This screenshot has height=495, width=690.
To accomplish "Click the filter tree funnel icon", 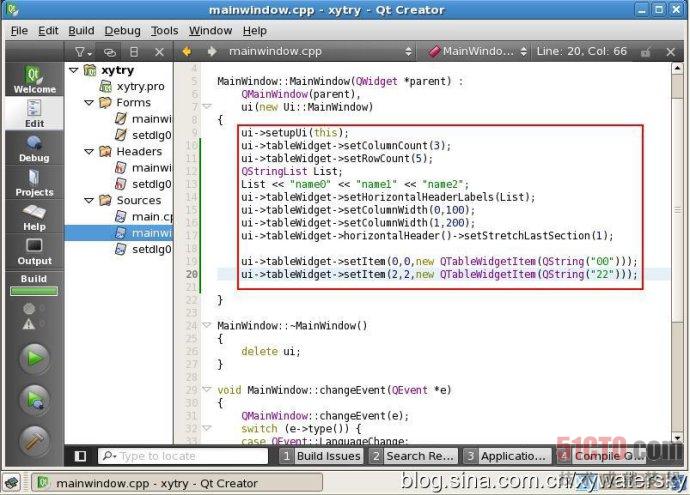I will [x=83, y=52].
